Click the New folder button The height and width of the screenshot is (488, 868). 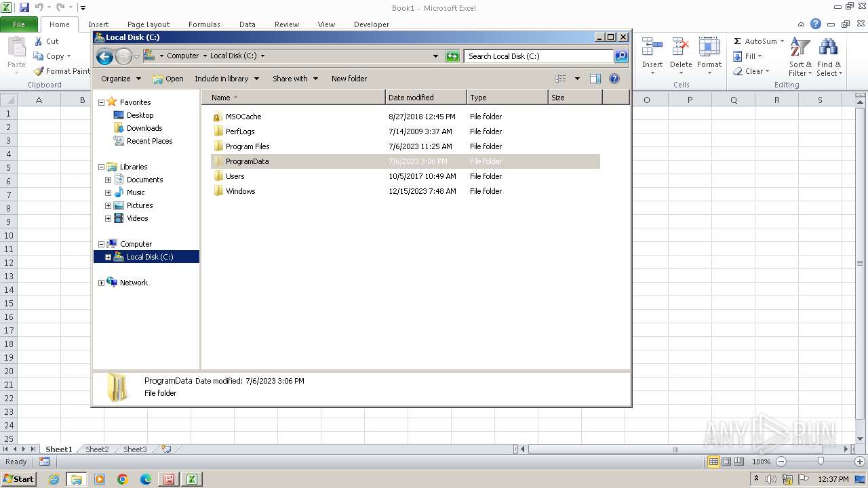[x=349, y=79]
